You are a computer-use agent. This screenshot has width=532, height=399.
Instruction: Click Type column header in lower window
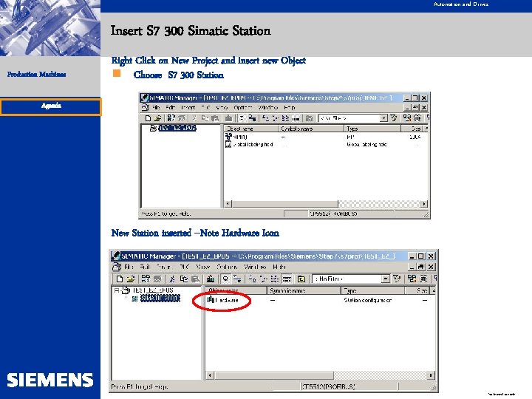[x=372, y=291]
